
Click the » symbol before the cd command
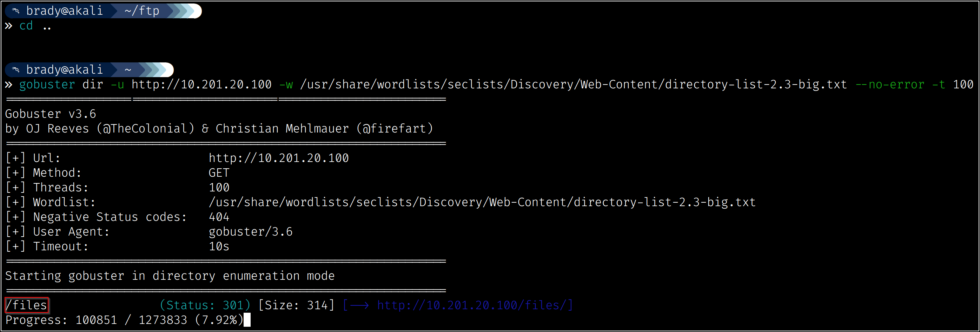point(8,26)
